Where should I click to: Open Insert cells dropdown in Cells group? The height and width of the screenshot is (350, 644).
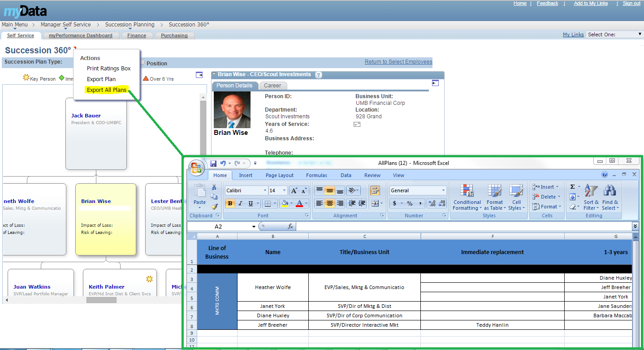[x=545, y=187]
